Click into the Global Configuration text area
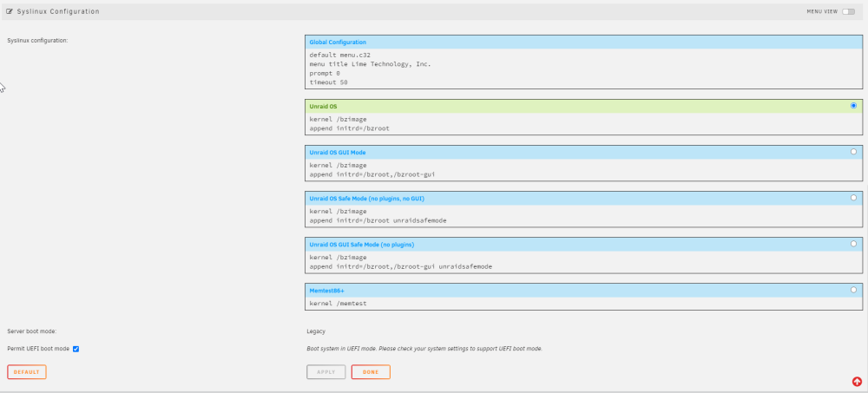This screenshot has height=393, width=868. click(583, 69)
